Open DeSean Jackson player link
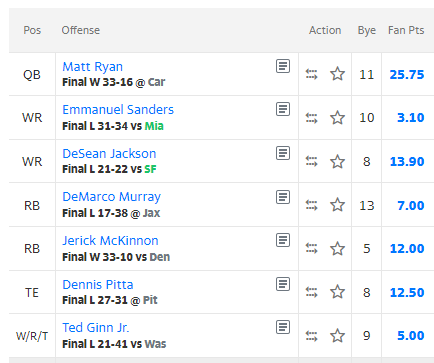 point(109,154)
